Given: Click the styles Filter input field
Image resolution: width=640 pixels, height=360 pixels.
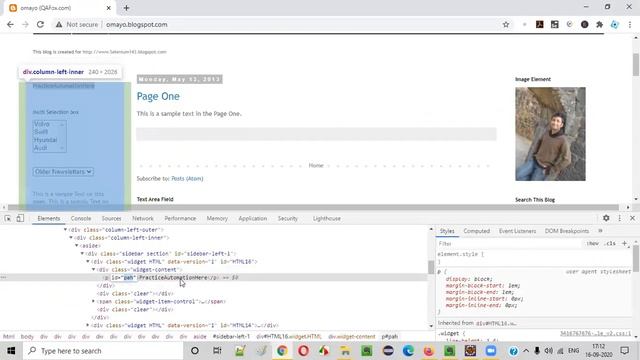Looking at the screenshot, I should pos(508,244).
